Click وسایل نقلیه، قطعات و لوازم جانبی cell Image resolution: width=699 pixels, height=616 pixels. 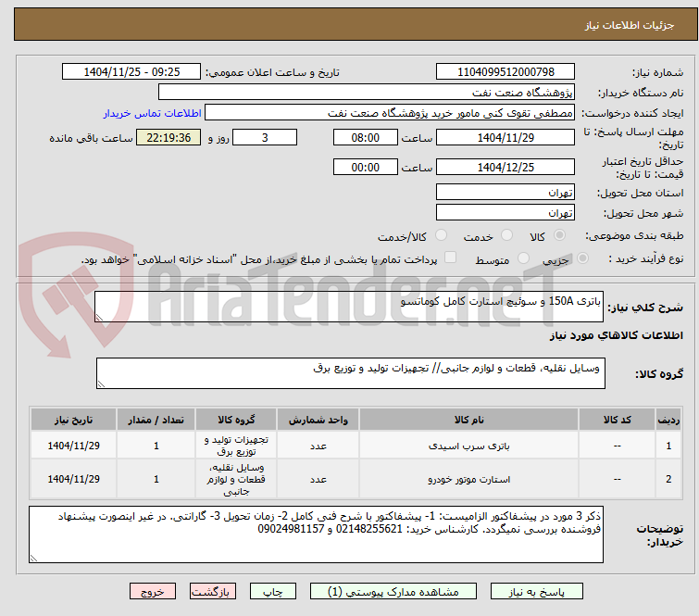click(236, 479)
